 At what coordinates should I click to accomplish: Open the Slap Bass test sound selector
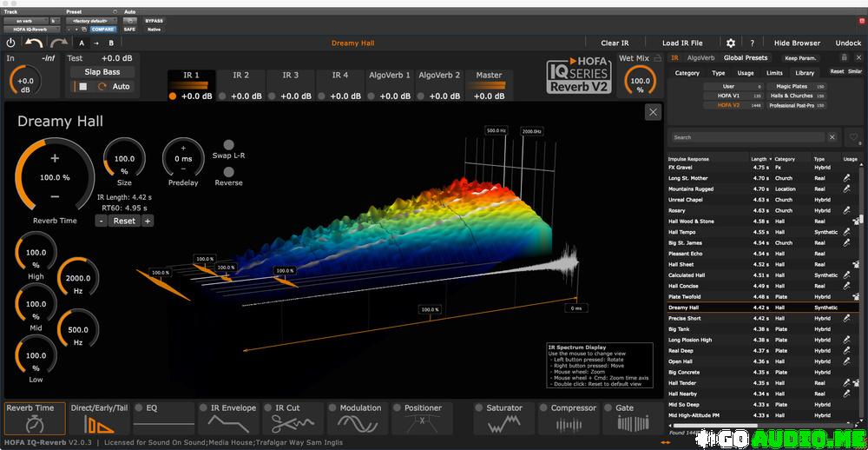[102, 72]
